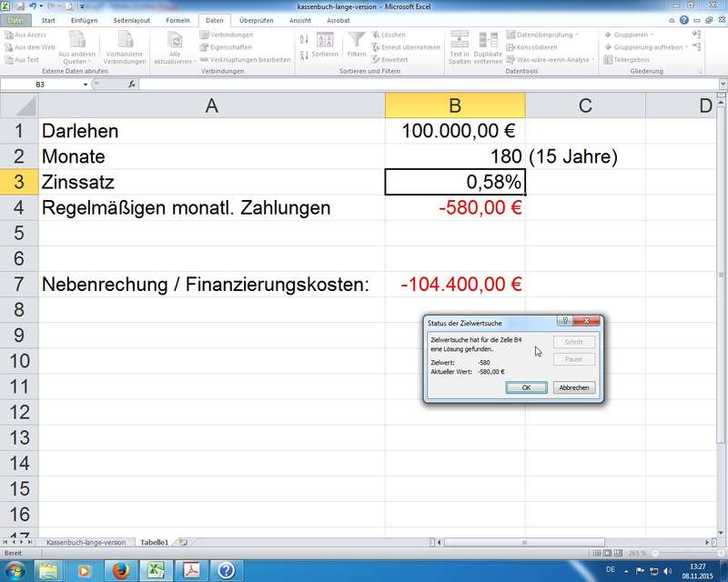Switch to Page Layout view in status bar
The width and height of the screenshot is (728, 582).
coord(607,553)
